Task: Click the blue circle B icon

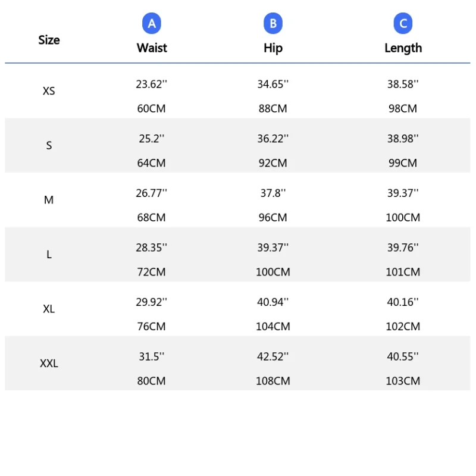Action: click(273, 24)
